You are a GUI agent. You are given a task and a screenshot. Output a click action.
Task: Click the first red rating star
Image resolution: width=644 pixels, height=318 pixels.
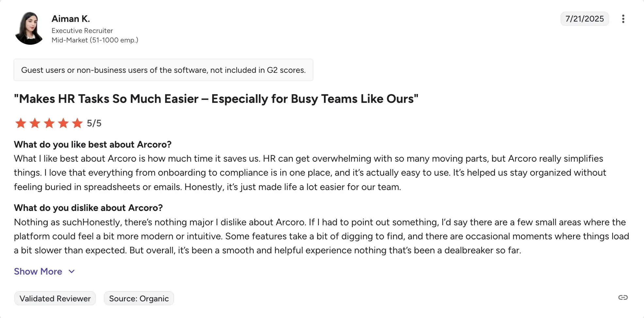21,123
